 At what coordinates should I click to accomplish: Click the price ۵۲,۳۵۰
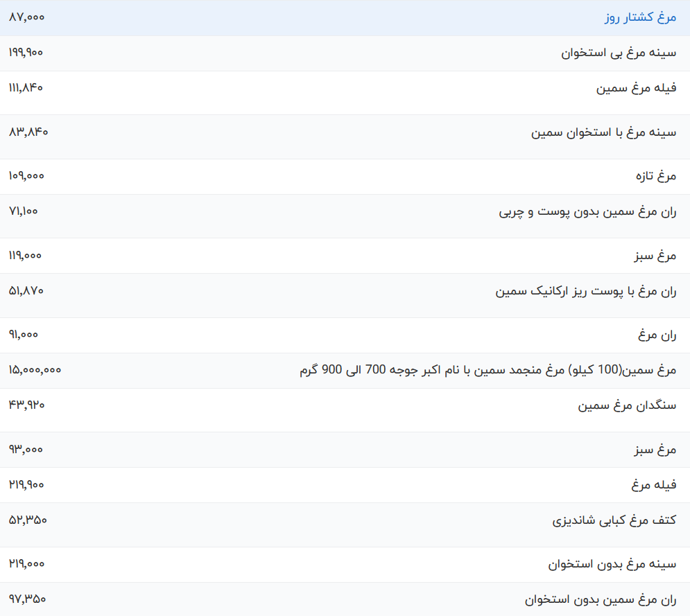pyautogui.click(x=28, y=520)
